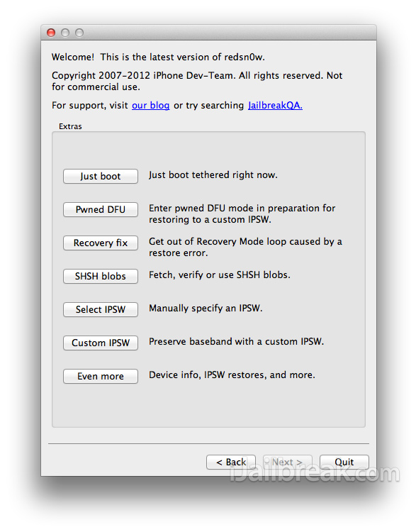Click the 'Welcome!' version text line

click(x=158, y=57)
